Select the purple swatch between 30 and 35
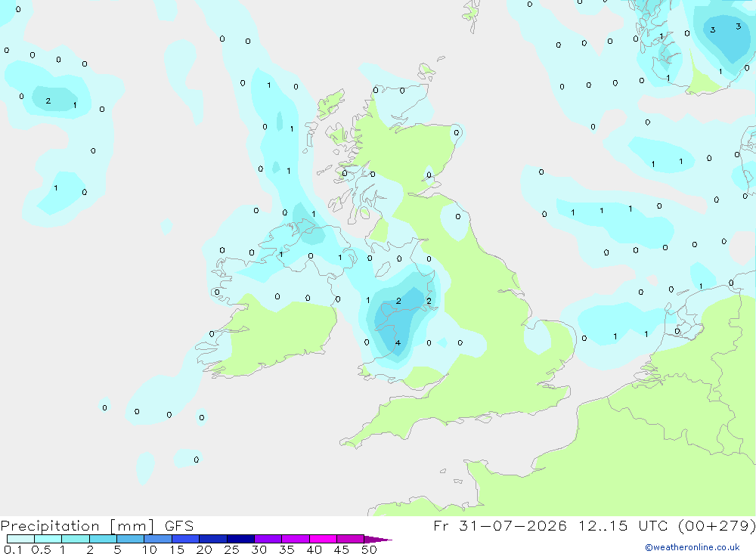This screenshot has height=554, width=756. pyautogui.click(x=268, y=539)
